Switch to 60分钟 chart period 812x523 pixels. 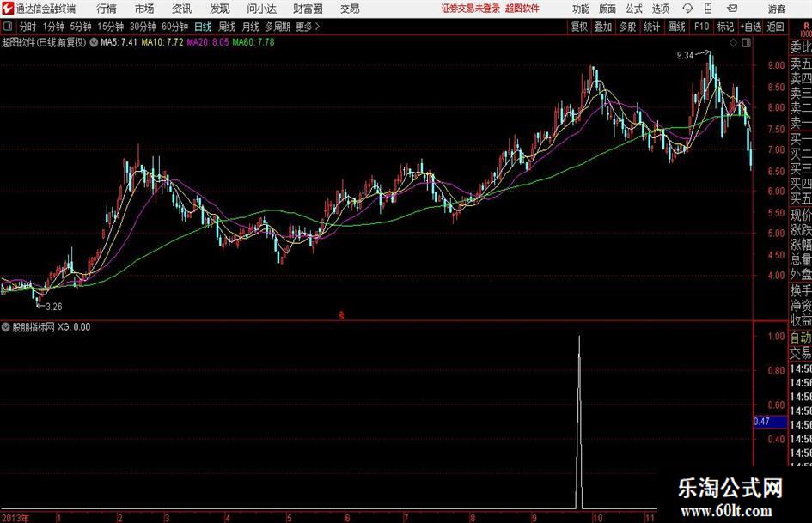(x=175, y=27)
